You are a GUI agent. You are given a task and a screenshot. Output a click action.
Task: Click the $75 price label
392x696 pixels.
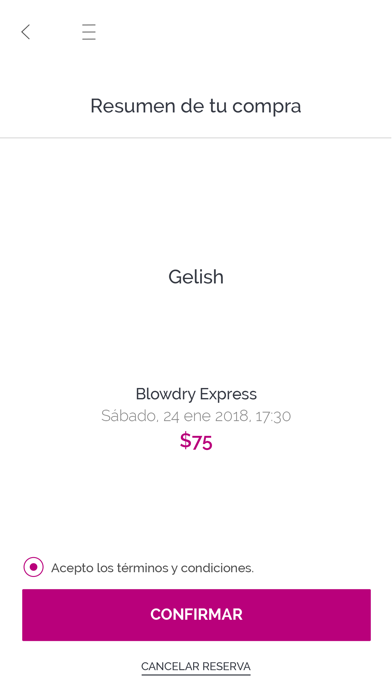(x=196, y=442)
